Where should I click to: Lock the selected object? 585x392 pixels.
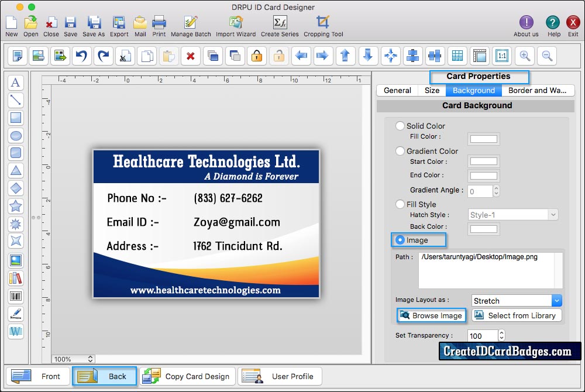coord(257,56)
